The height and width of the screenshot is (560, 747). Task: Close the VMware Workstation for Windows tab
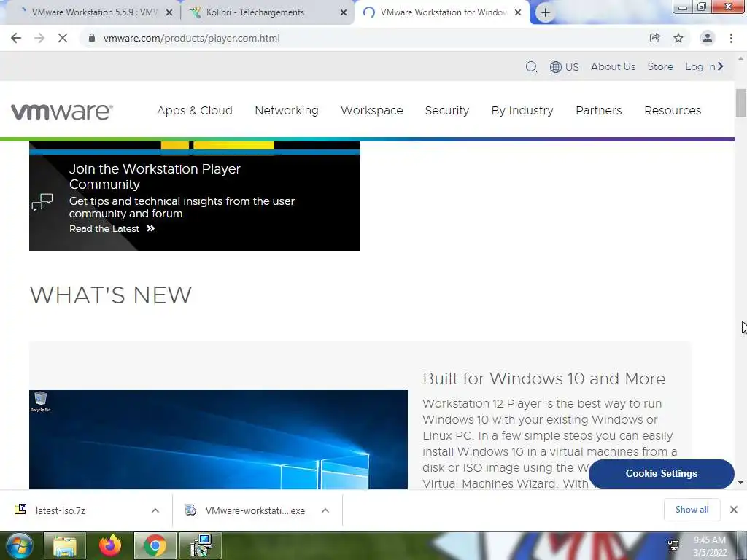click(x=518, y=13)
